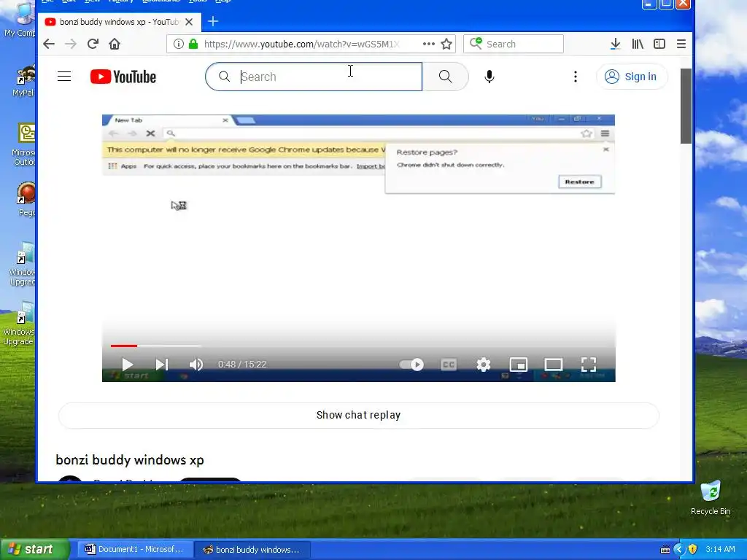Go to YouTube home via logo
This screenshot has height=560, width=747.
click(x=123, y=77)
